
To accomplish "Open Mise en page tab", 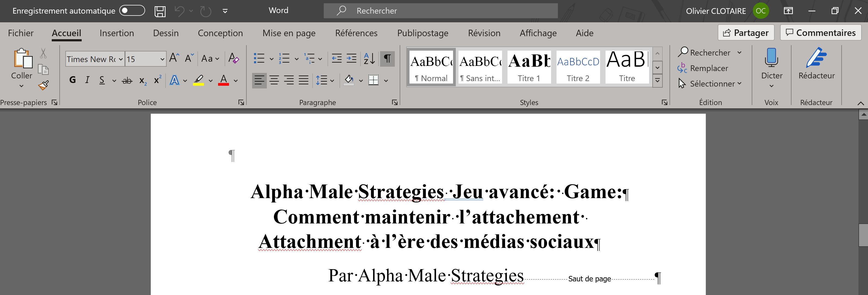I will pos(289,33).
